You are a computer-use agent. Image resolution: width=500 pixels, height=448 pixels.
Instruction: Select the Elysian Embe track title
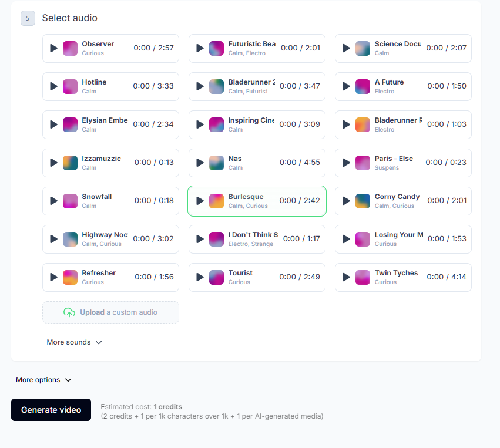pos(105,120)
